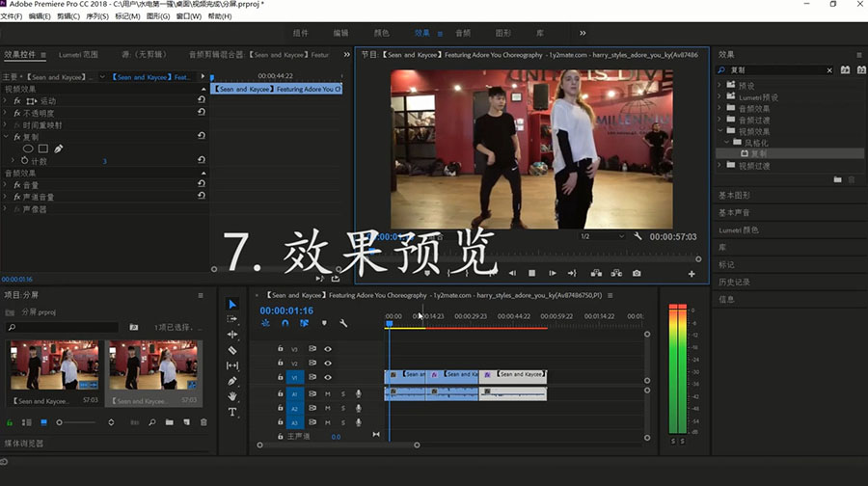
Task: Click the trash icon in the project panel
Action: [x=203, y=422]
